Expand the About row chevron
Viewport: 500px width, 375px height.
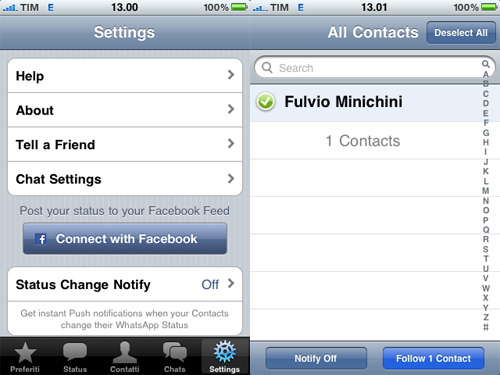click(231, 109)
